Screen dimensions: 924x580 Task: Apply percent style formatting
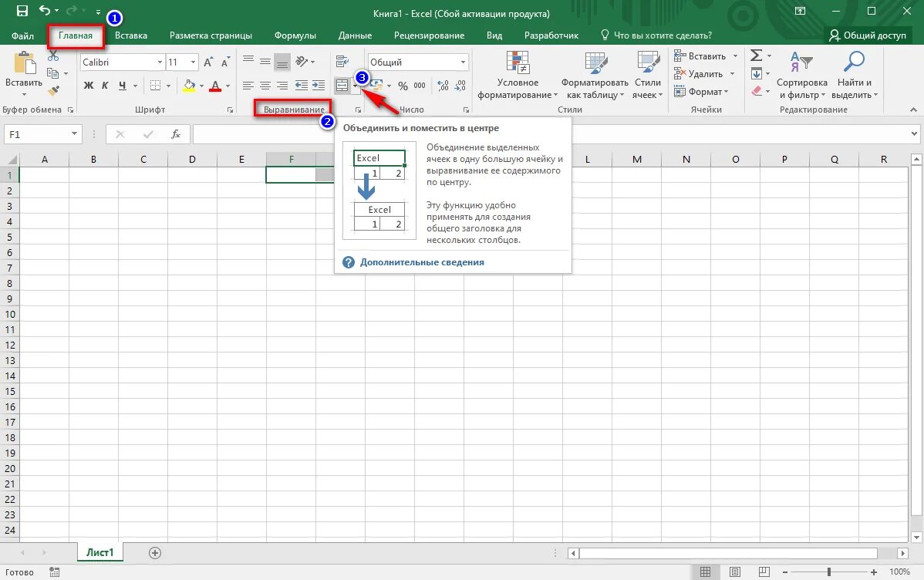(403, 86)
